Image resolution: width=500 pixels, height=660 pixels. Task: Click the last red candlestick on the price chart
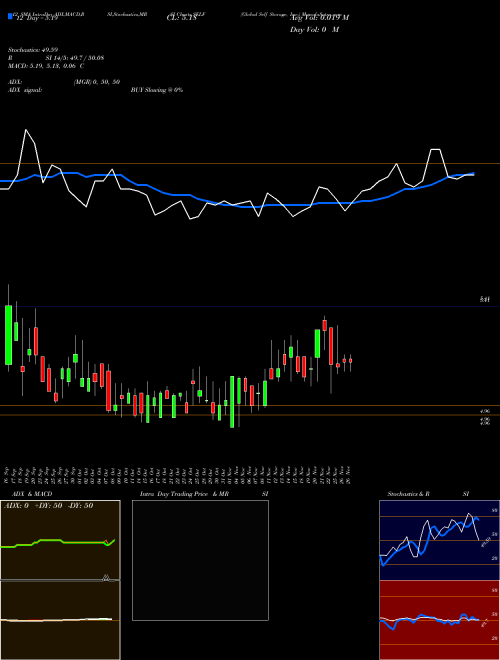point(350,361)
